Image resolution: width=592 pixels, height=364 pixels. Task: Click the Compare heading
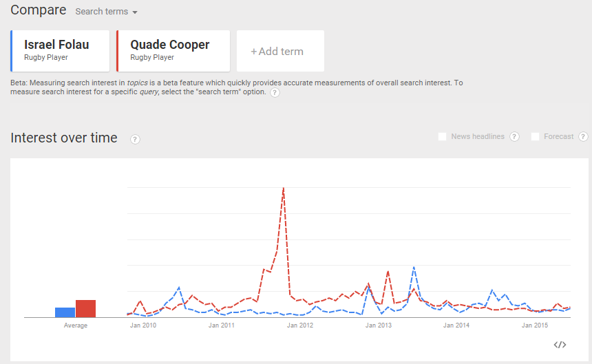[39, 10]
